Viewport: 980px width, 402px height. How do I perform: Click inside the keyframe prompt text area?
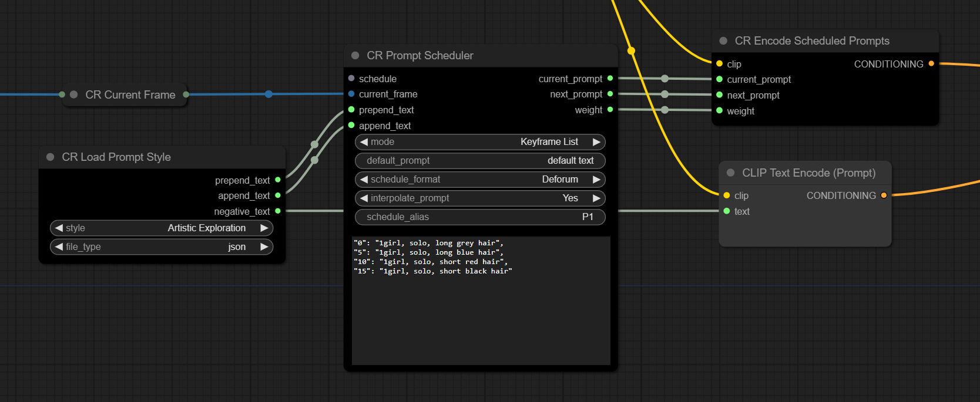coord(481,300)
